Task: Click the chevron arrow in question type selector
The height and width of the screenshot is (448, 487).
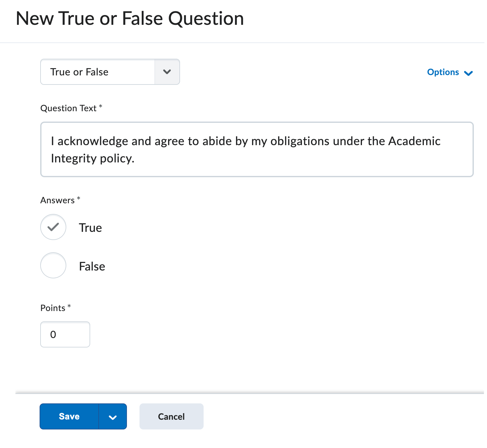Action: point(167,72)
